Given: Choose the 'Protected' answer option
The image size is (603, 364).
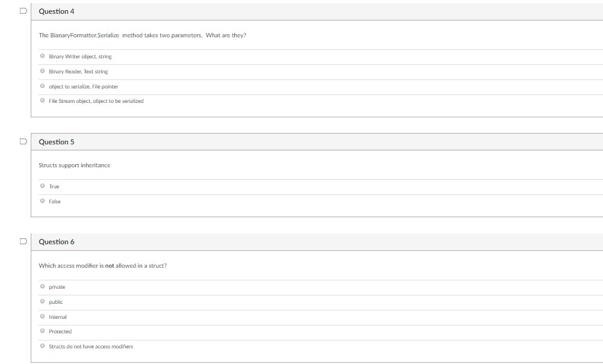Looking at the screenshot, I should 42,331.
